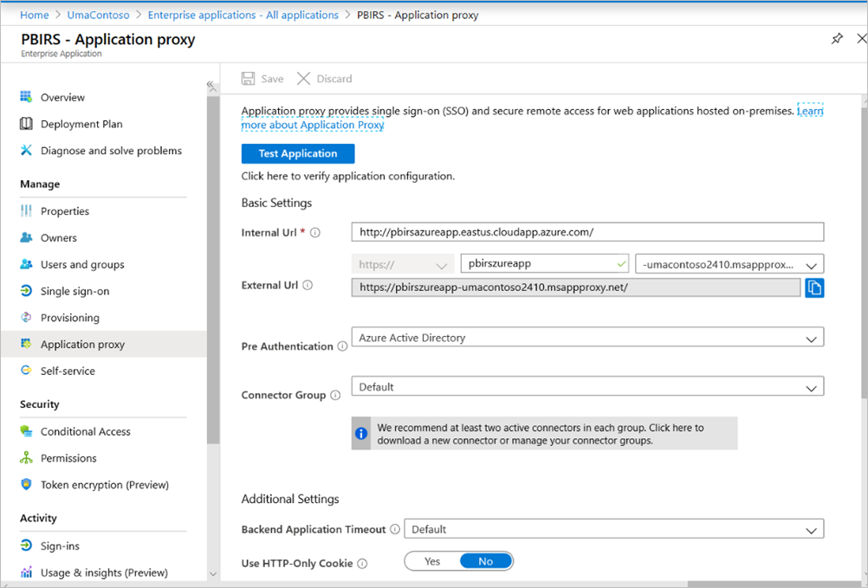Click inside the Internal Url field

[x=586, y=231]
